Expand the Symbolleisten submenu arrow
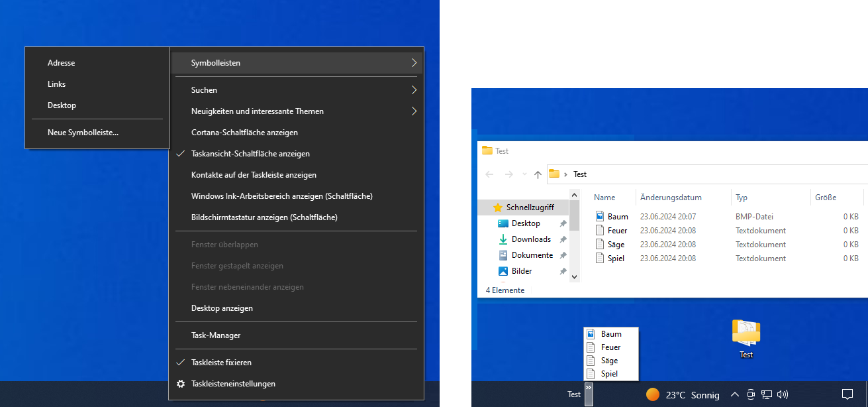This screenshot has width=868, height=407. 414,63
